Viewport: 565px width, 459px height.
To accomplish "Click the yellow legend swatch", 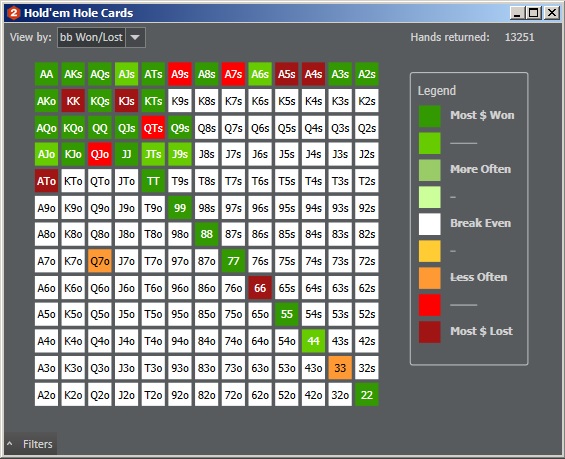I will [x=430, y=251].
